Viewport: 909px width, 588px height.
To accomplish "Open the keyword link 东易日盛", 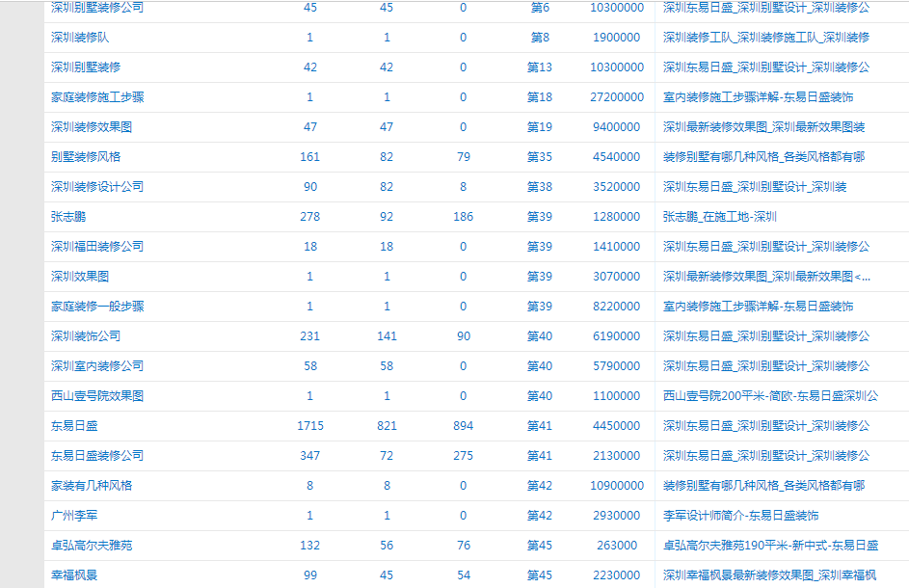I will pyautogui.click(x=74, y=426).
